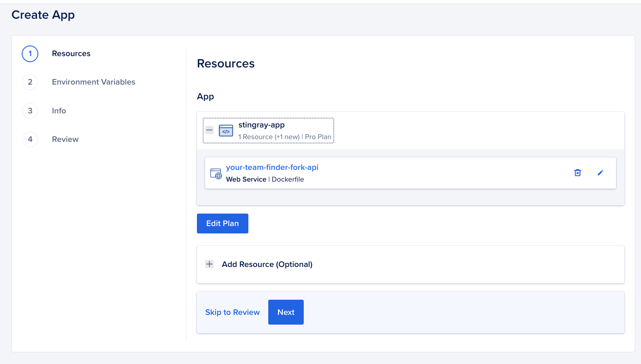Click the Edit Plan button
This screenshot has height=364, width=641.
[223, 223]
